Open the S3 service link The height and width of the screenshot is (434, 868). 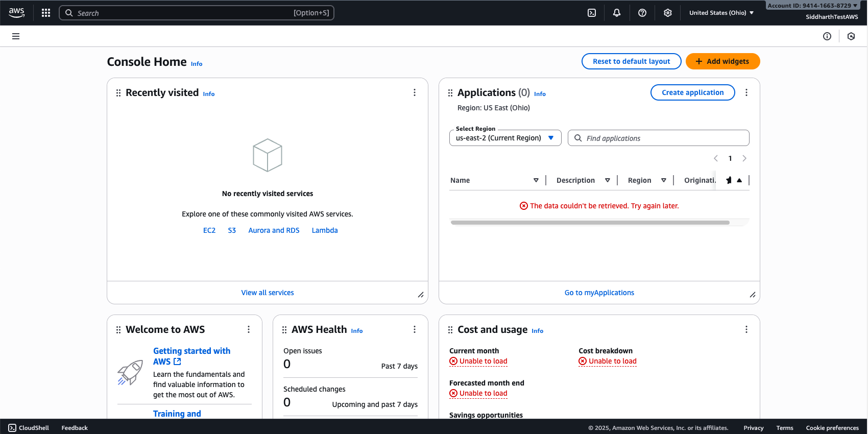pos(232,230)
